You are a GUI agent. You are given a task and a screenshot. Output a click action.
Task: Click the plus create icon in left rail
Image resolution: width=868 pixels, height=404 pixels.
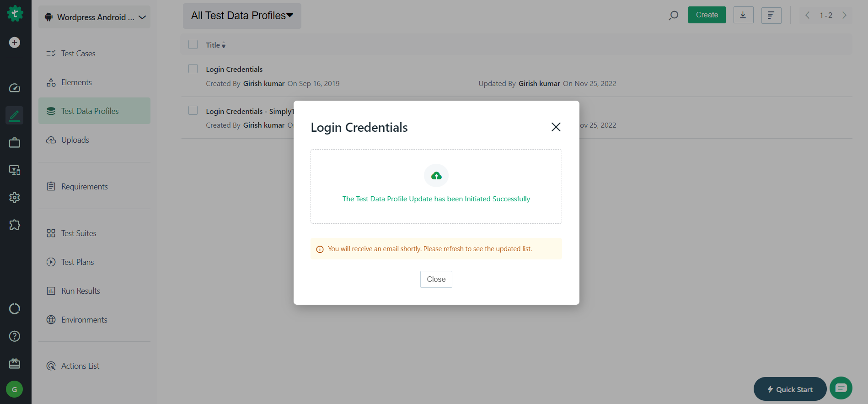point(15,43)
